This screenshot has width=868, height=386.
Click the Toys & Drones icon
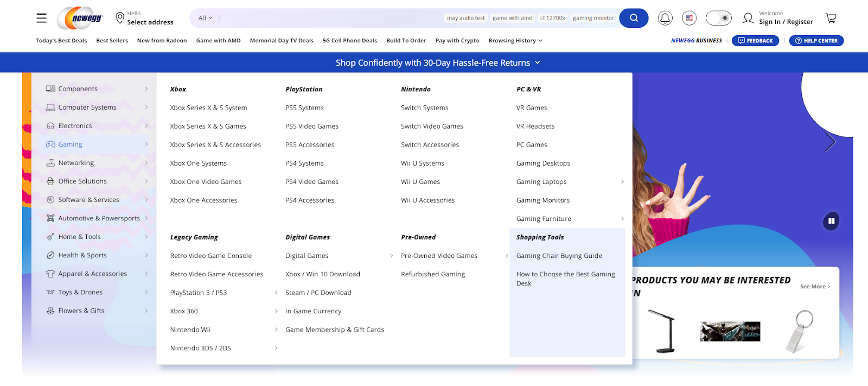point(50,292)
